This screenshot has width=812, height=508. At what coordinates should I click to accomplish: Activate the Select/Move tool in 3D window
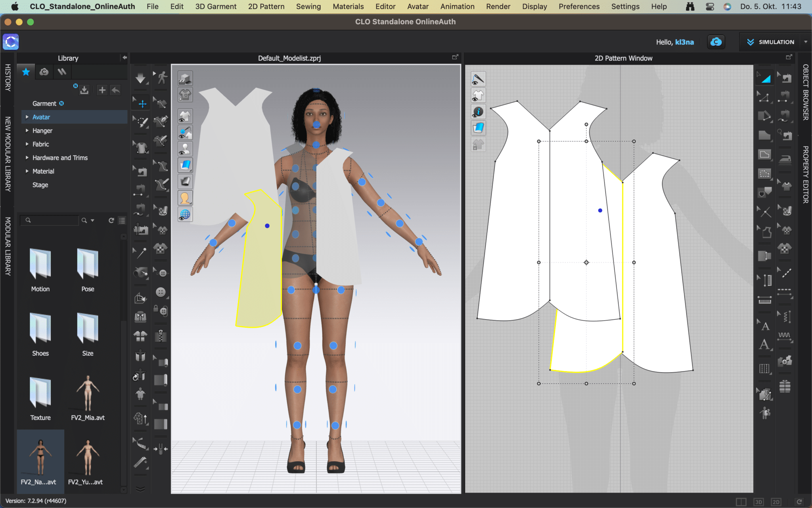click(141, 103)
